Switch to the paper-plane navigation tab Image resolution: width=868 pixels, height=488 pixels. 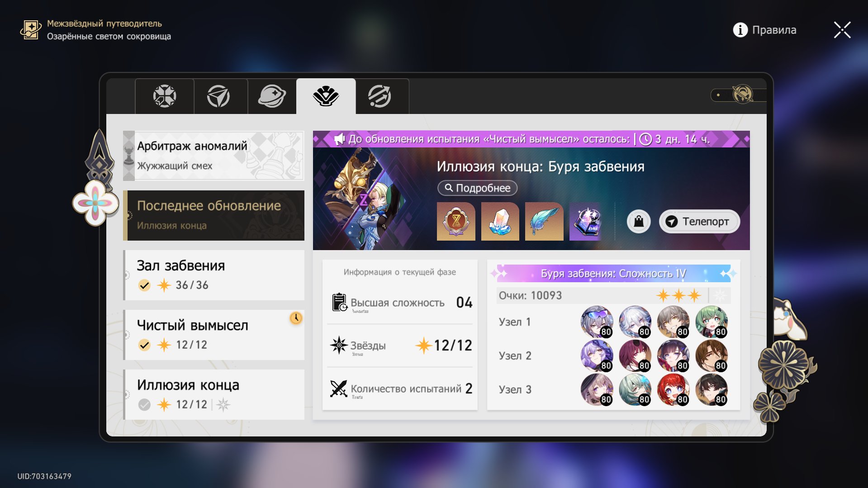(x=218, y=96)
